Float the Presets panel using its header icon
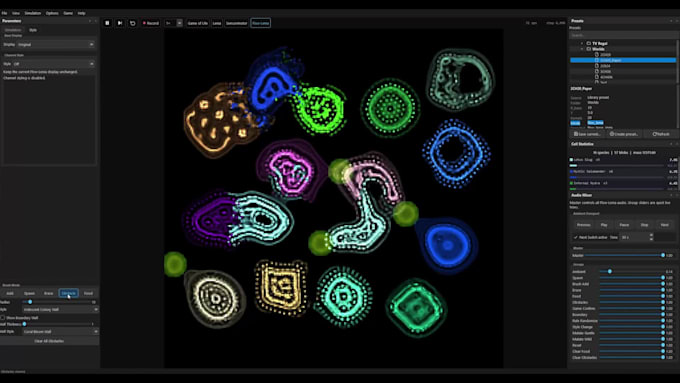The image size is (680, 383). click(671, 21)
